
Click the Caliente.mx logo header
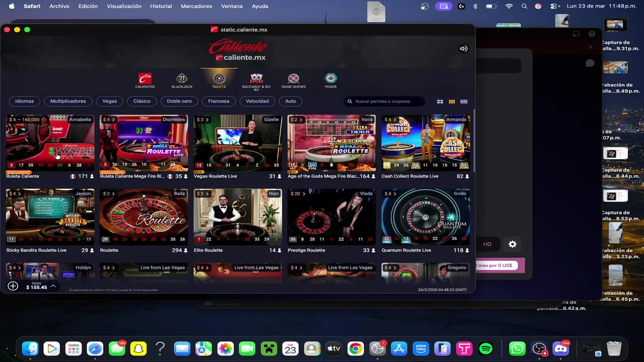[238, 51]
